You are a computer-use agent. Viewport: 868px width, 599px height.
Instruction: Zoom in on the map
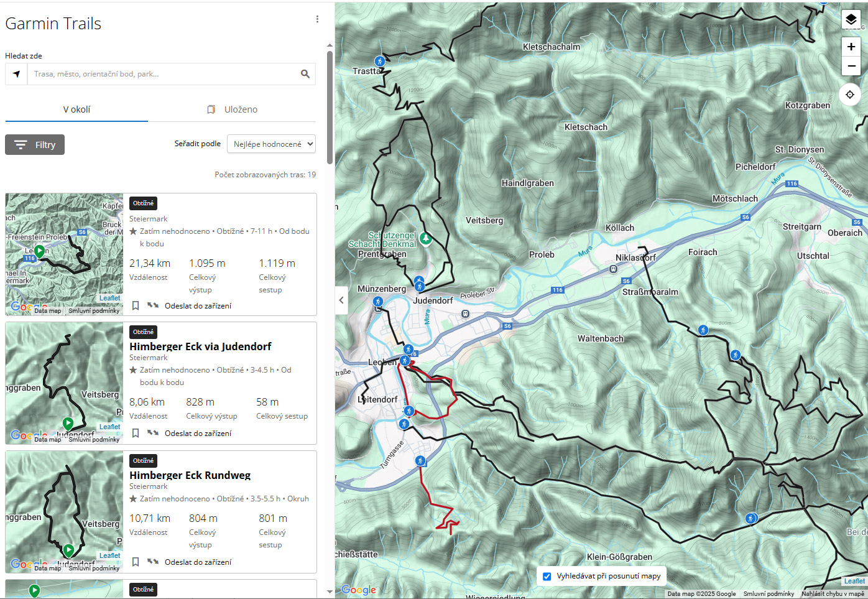point(851,47)
